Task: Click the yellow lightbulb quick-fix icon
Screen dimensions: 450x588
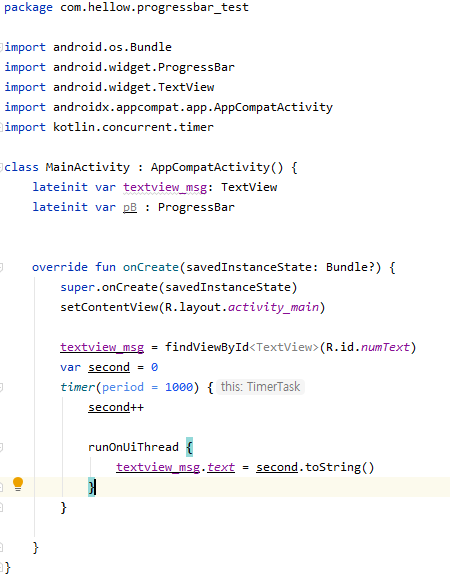Action: pyautogui.click(x=18, y=484)
